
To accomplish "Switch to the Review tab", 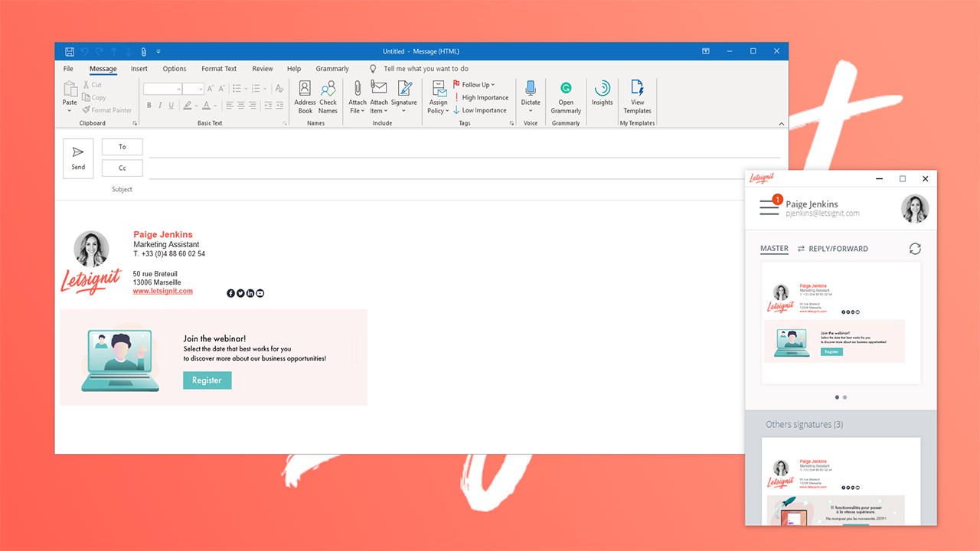I will [263, 69].
